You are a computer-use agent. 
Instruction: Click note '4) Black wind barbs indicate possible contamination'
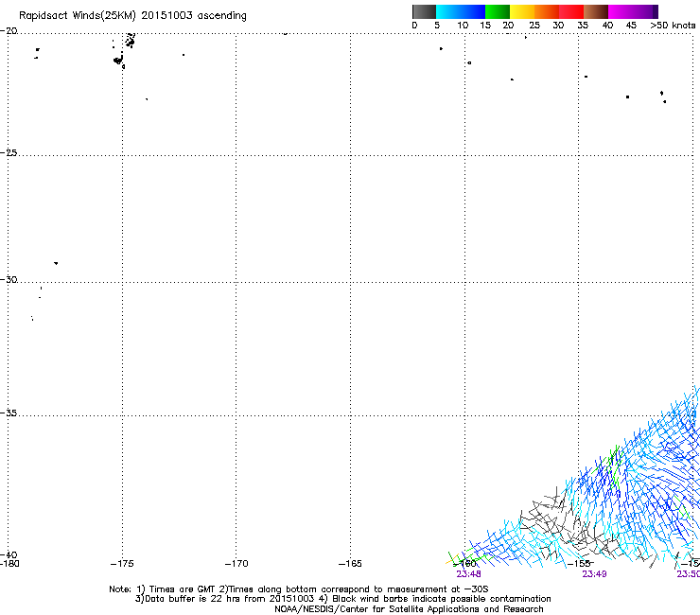[x=435, y=599]
